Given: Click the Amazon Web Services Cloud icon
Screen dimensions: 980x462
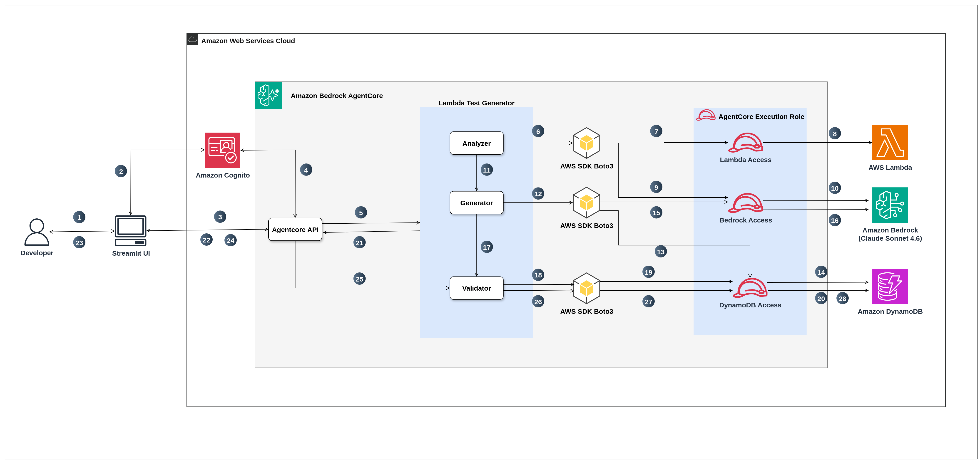Looking at the screenshot, I should click(x=192, y=39).
